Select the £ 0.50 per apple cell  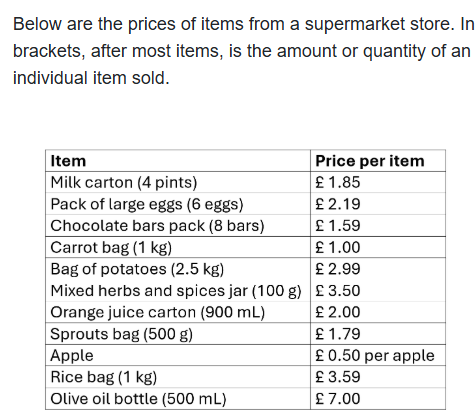tap(378, 355)
